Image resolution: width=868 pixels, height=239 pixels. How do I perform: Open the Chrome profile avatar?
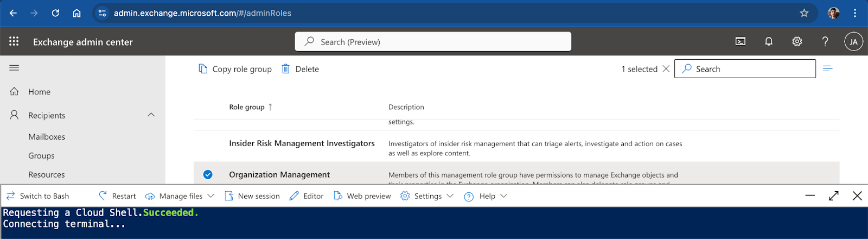pos(834,13)
